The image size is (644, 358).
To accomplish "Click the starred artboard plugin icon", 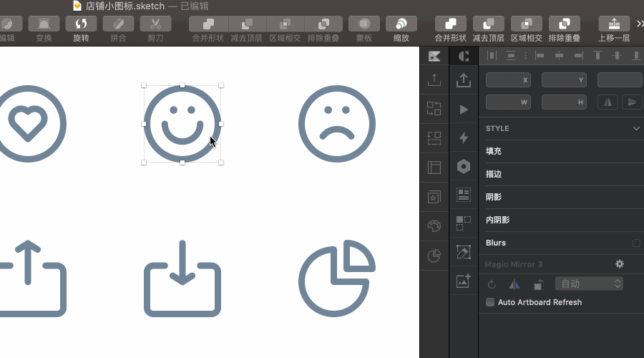I will (434, 197).
